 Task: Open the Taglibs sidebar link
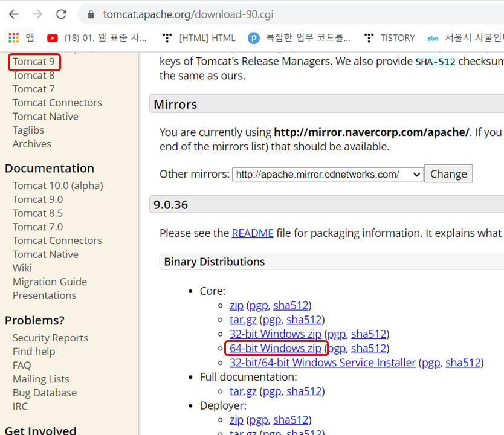pyautogui.click(x=28, y=130)
